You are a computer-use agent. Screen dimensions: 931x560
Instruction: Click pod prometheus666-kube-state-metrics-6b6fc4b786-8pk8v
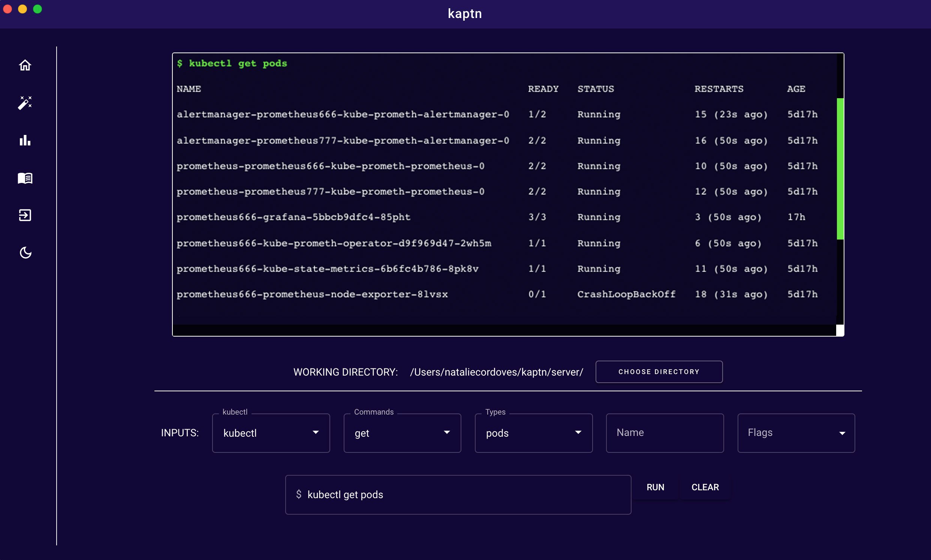(x=328, y=269)
